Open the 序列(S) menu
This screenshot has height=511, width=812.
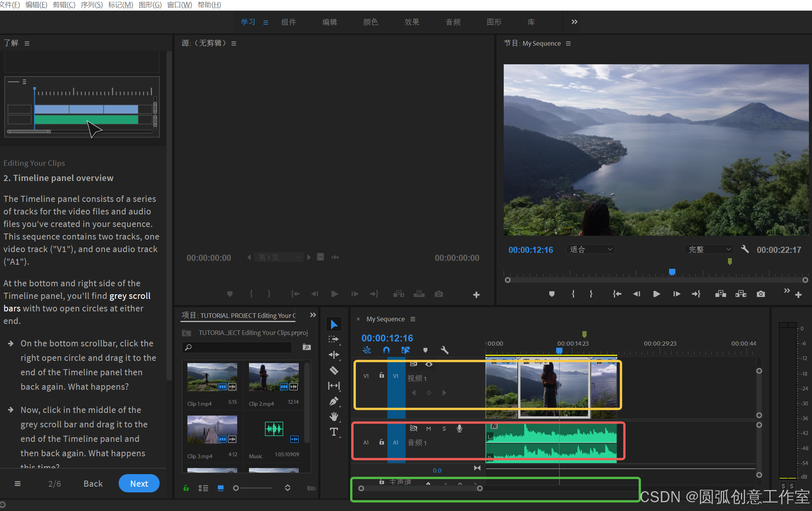click(x=92, y=5)
